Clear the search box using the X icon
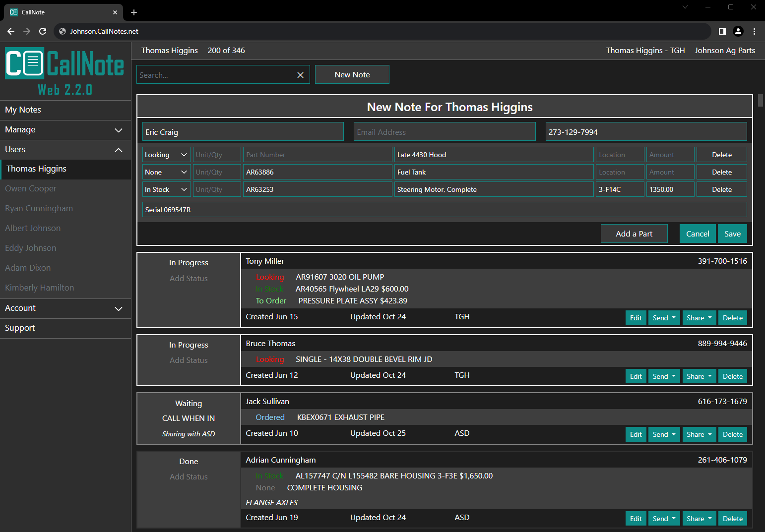The width and height of the screenshot is (765, 532). tap(300, 75)
